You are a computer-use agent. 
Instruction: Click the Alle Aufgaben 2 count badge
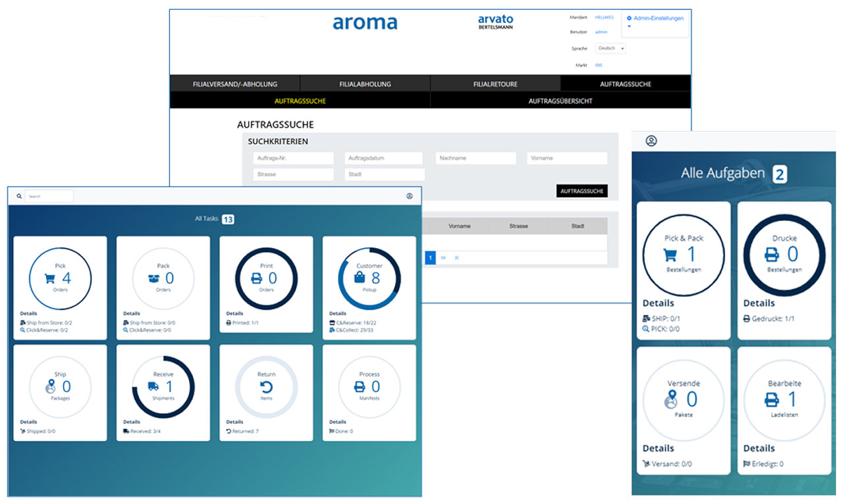click(779, 174)
